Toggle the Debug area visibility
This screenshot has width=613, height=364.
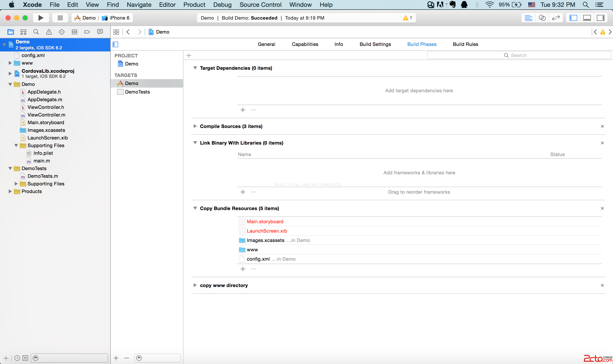(x=587, y=18)
